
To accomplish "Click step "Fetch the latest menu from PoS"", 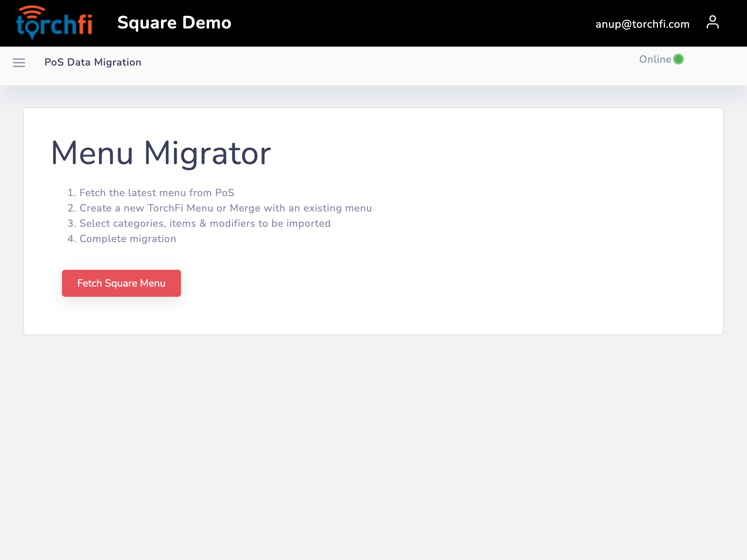I will (157, 193).
